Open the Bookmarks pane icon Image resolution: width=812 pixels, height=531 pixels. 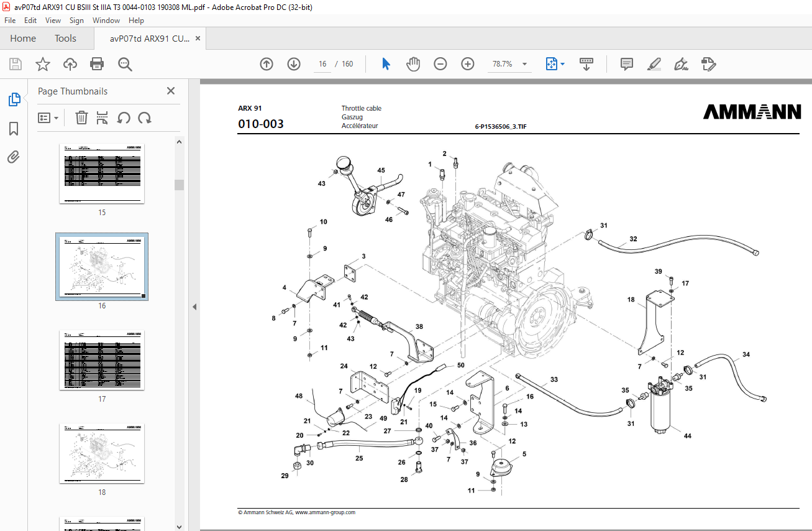pyautogui.click(x=14, y=129)
